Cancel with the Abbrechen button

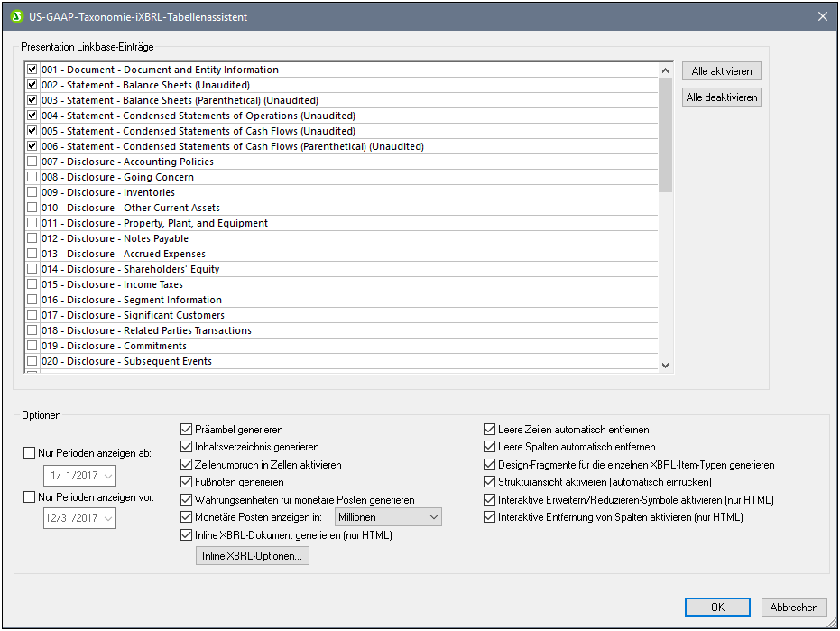(x=794, y=608)
